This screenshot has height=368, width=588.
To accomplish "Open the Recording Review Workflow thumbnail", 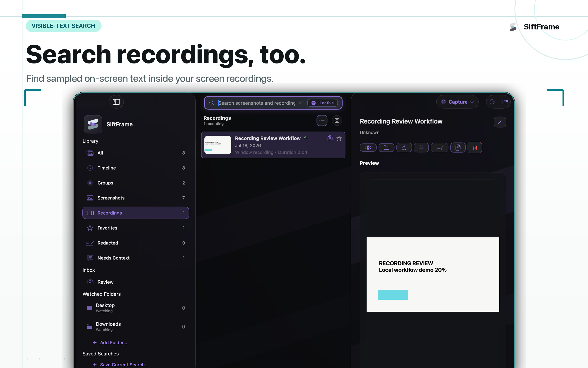I will (x=218, y=145).
